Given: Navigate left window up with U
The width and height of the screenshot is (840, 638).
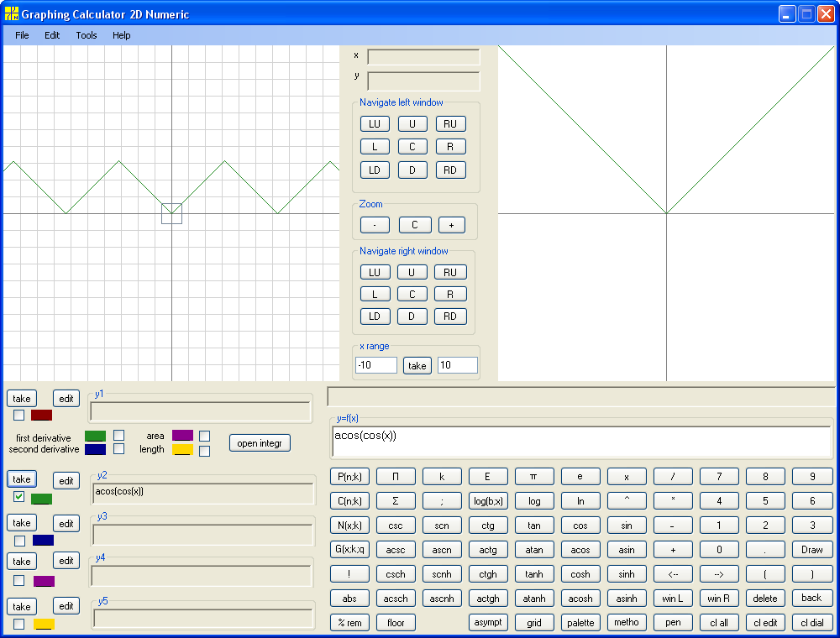Looking at the screenshot, I should [412, 124].
